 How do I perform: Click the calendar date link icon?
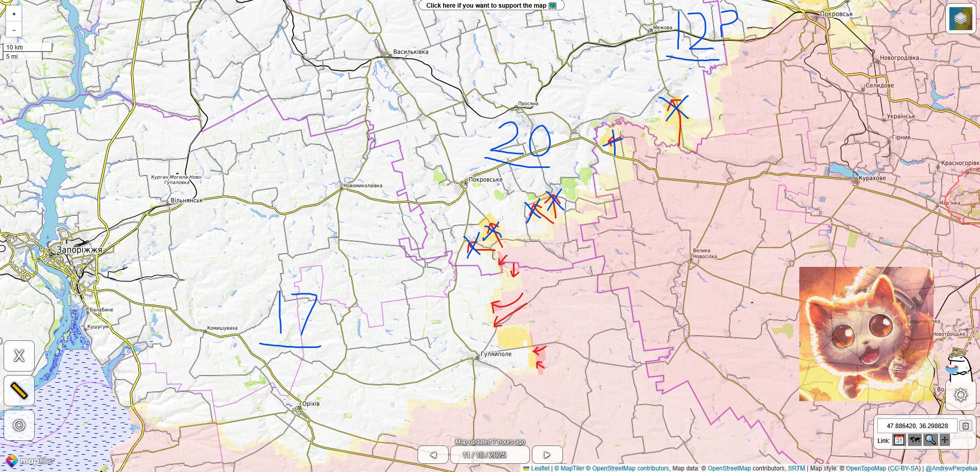point(899,440)
